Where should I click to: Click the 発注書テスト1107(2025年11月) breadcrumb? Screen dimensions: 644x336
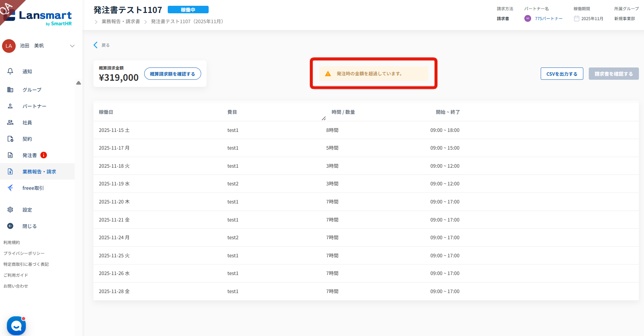point(187,21)
